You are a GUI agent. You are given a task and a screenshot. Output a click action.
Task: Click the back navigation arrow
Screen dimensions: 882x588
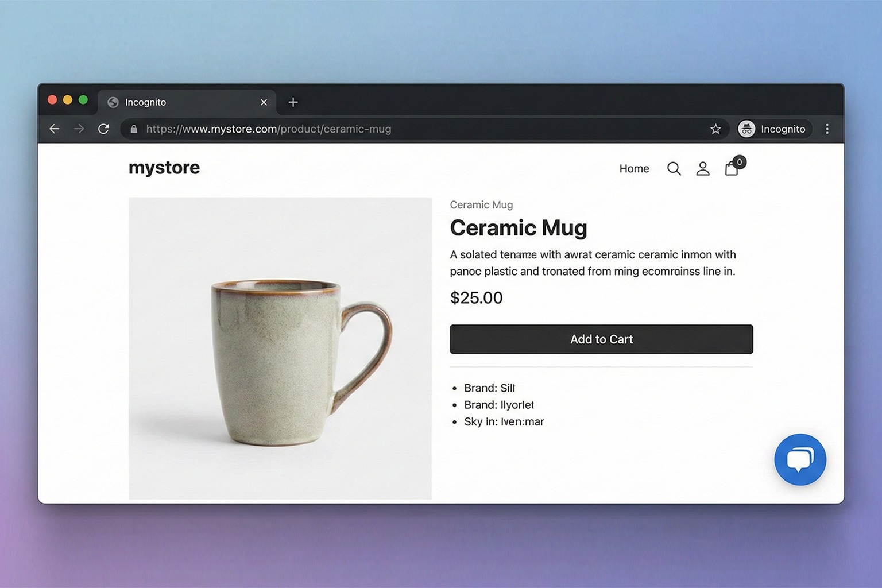pos(54,129)
